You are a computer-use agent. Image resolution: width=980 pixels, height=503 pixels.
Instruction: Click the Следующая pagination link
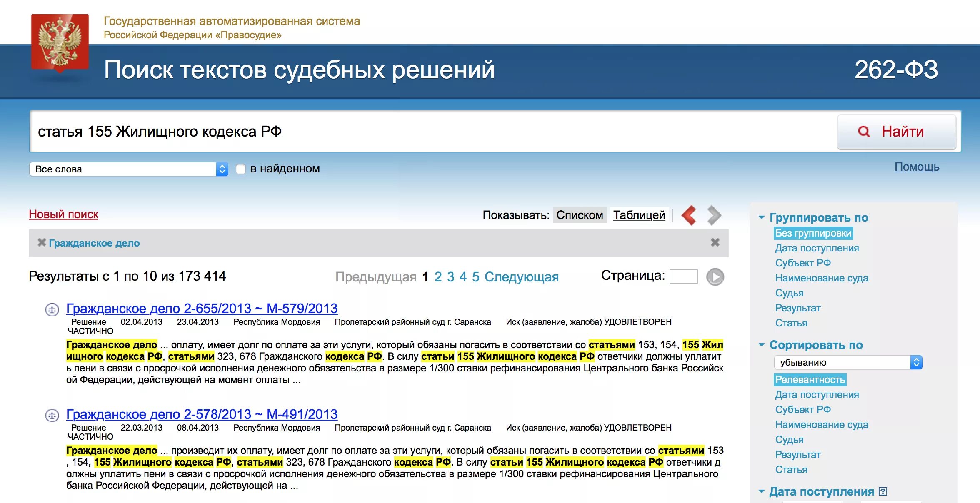522,277
